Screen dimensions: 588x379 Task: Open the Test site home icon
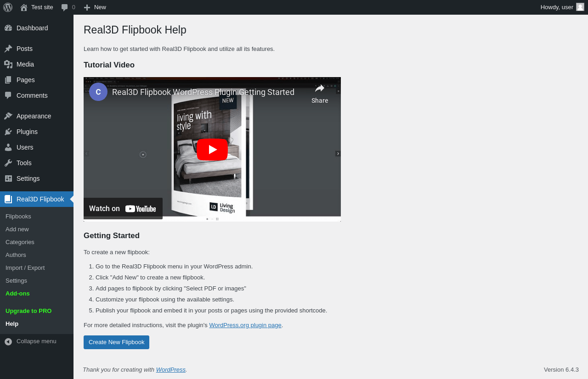[24, 7]
